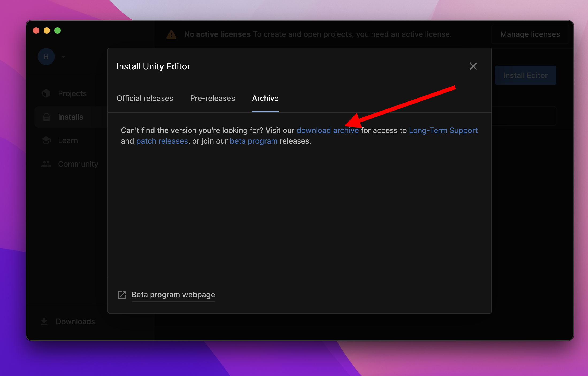Open the Long-Term Support link

(443, 130)
